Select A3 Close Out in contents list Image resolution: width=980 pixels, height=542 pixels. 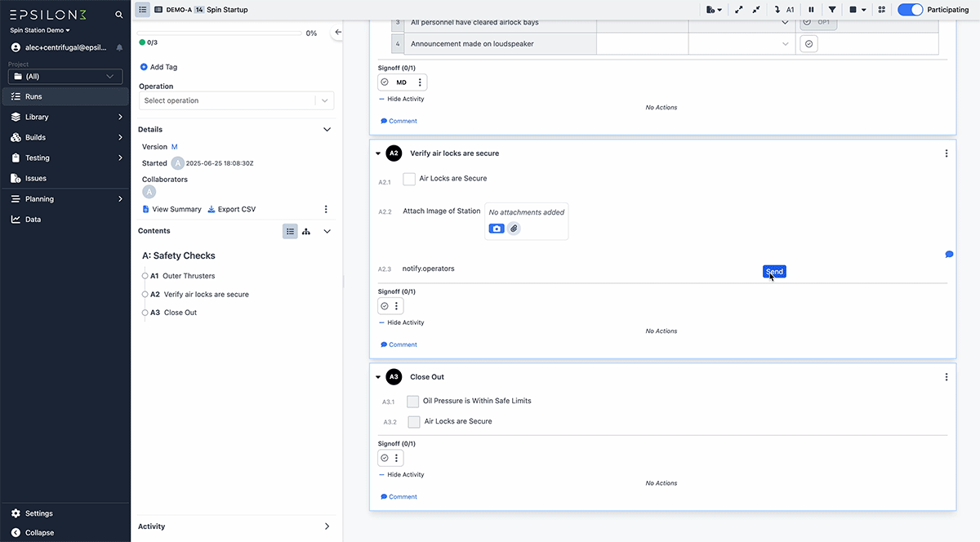[173, 313]
